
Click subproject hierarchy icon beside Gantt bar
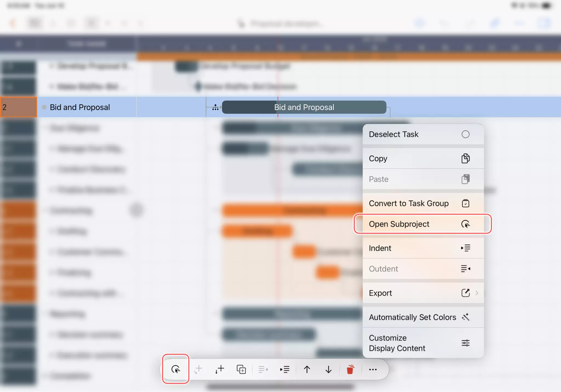coord(216,107)
